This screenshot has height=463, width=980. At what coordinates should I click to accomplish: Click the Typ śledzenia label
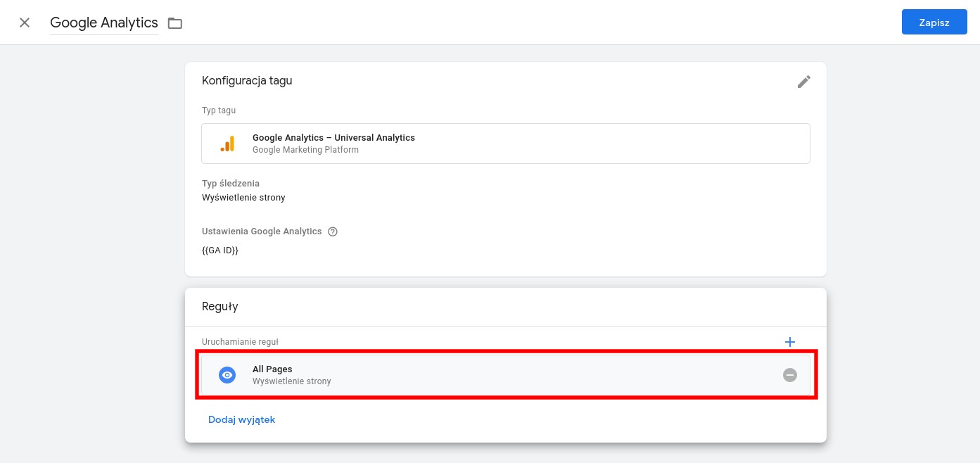pos(231,184)
